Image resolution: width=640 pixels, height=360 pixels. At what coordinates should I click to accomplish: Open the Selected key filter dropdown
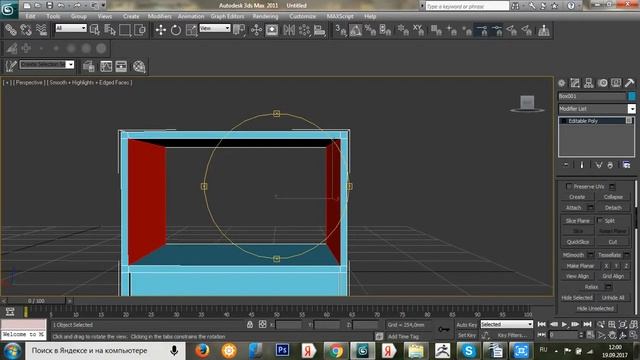point(507,324)
